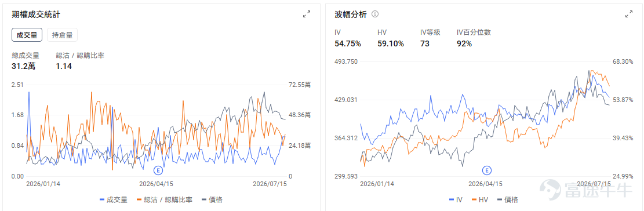Click the IV value 54.75%
This screenshot has width=644, height=211.
click(x=347, y=43)
